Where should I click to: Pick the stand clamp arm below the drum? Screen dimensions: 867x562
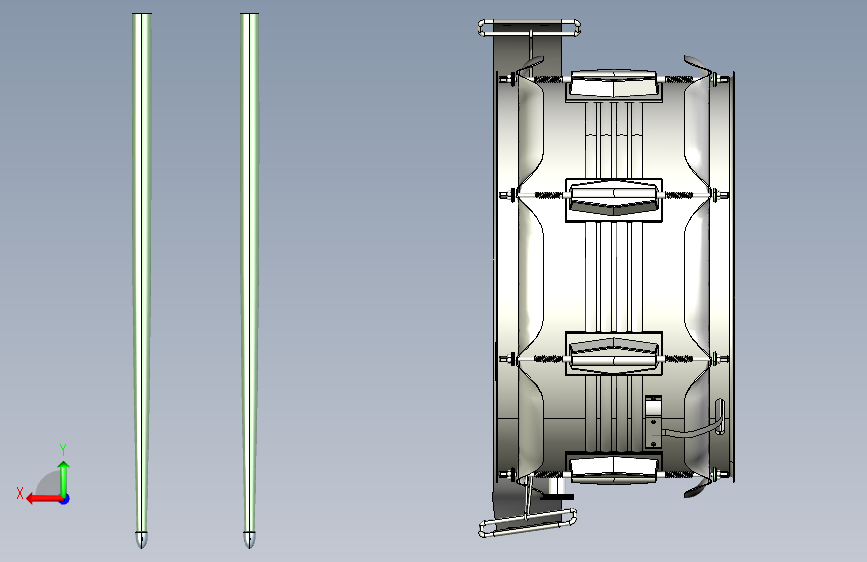(527, 523)
